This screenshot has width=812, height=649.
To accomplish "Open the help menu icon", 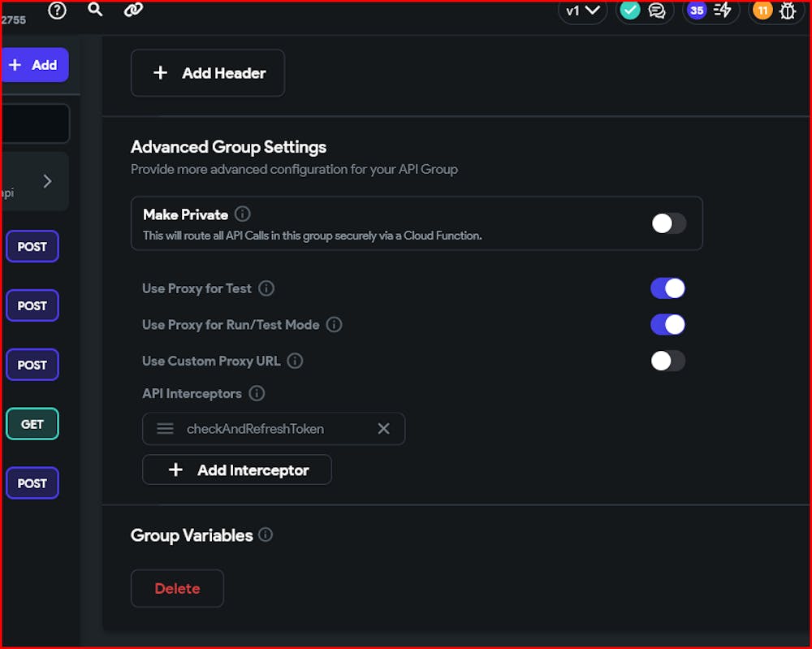I will pyautogui.click(x=56, y=11).
